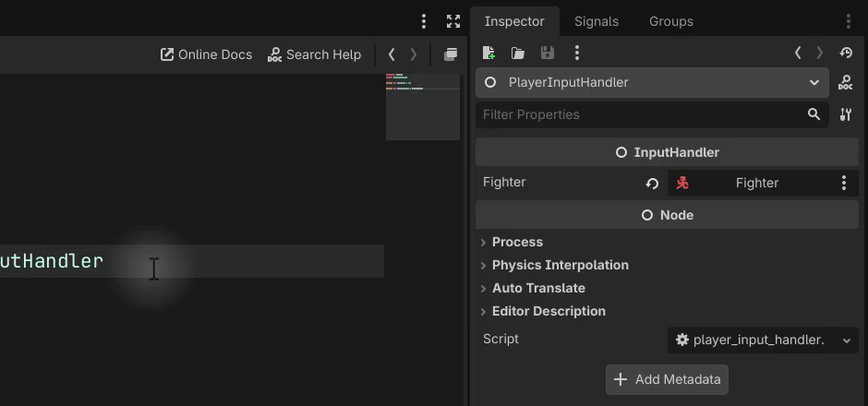Viewport: 868px width, 406px height.
Task: Load existing resource from disk
Action: point(518,53)
